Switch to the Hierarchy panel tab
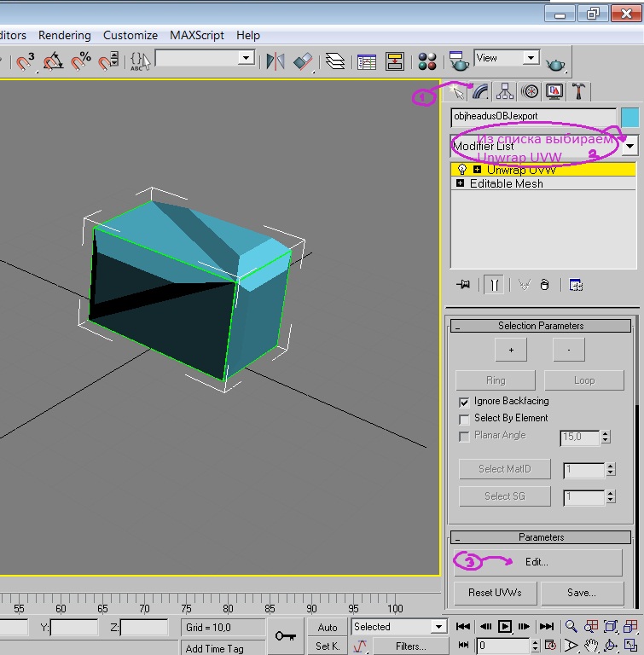The width and height of the screenshot is (644, 655). [505, 91]
